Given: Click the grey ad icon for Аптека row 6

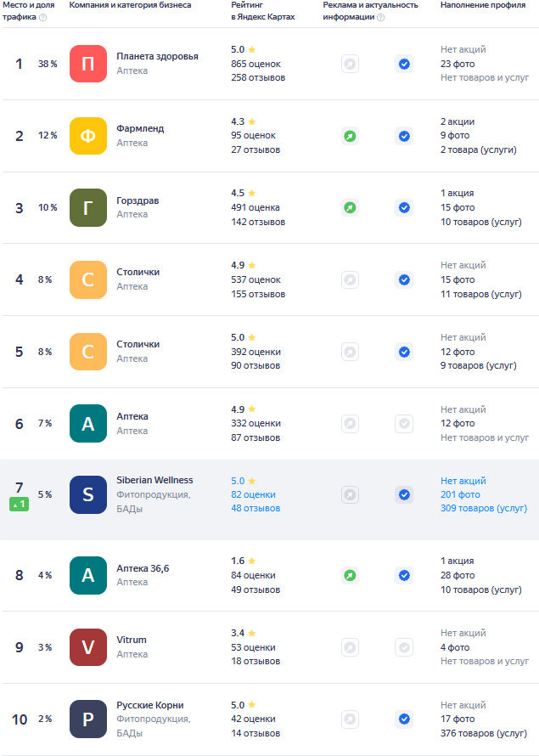Looking at the screenshot, I should point(351,423).
